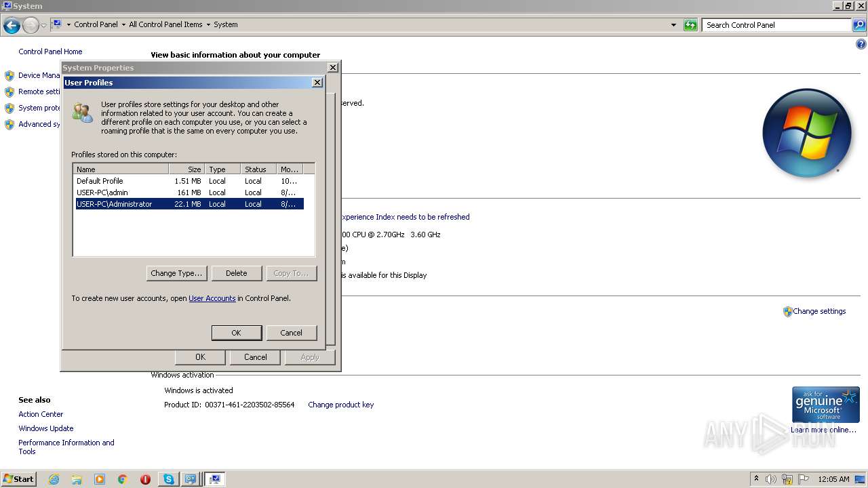This screenshot has height=488, width=868.
Task: Select the USER-PC\admin profile row
Action: click(x=189, y=192)
